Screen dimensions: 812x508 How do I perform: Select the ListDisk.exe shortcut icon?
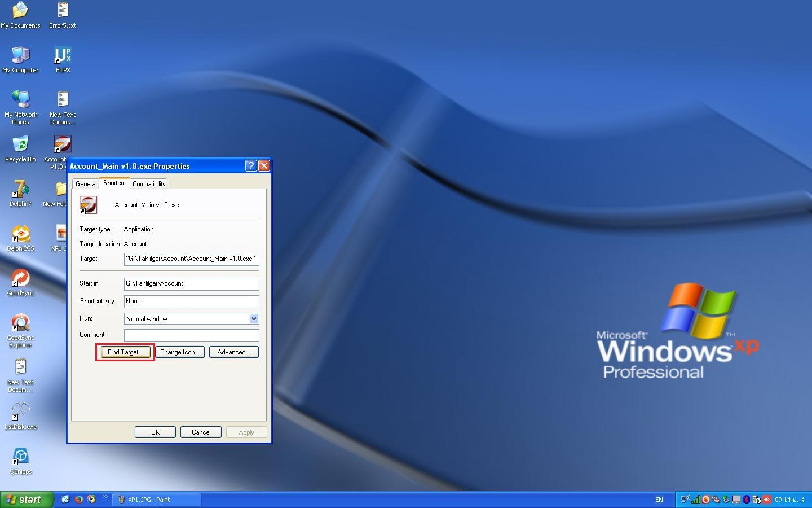[x=20, y=411]
